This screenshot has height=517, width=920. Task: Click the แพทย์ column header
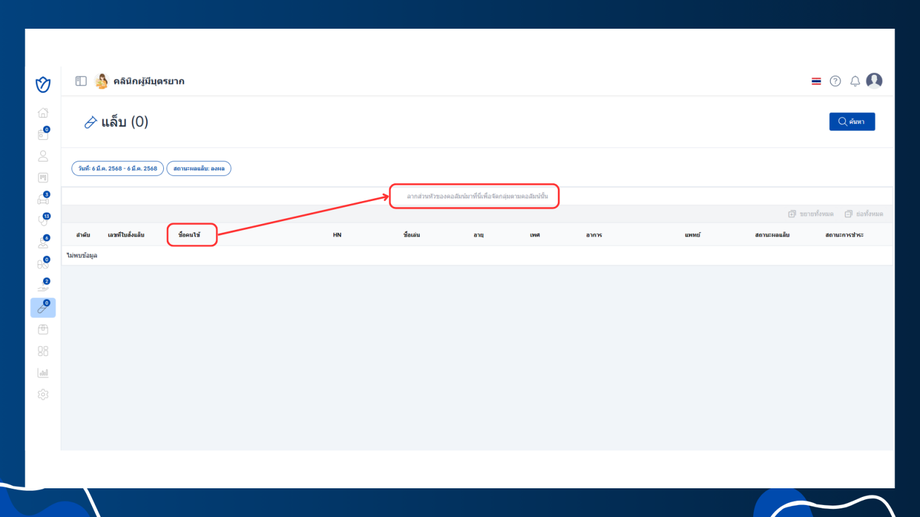[x=692, y=235]
